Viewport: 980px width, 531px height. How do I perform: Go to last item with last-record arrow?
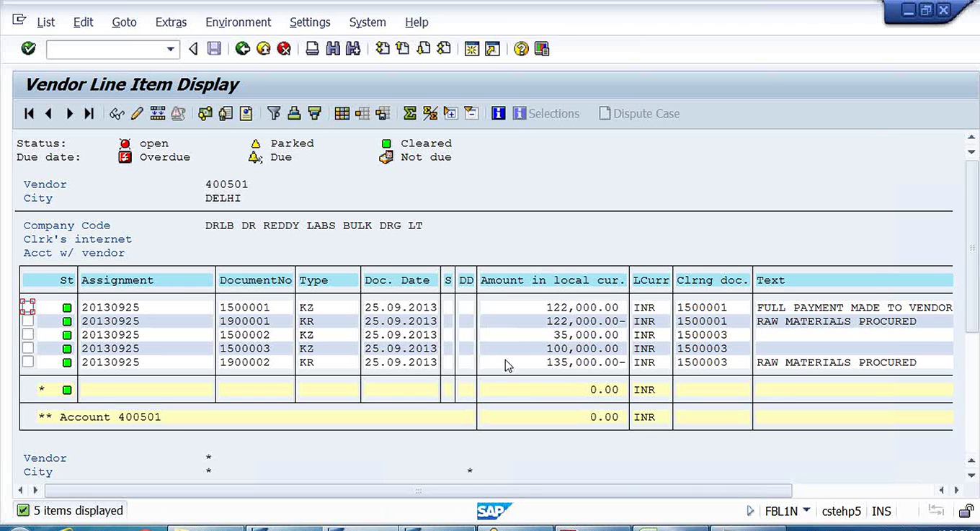click(x=89, y=113)
